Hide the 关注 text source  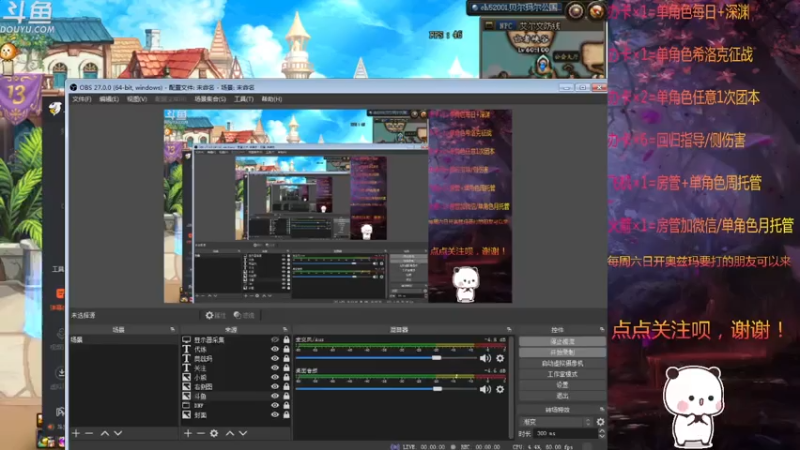(x=275, y=368)
